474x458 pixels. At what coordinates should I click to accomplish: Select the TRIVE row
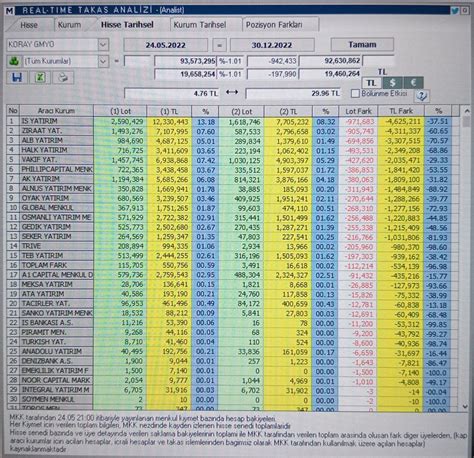tap(233, 246)
